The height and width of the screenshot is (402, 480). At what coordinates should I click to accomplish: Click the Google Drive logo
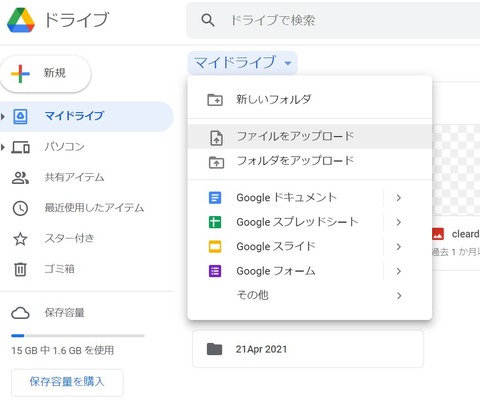[21, 20]
